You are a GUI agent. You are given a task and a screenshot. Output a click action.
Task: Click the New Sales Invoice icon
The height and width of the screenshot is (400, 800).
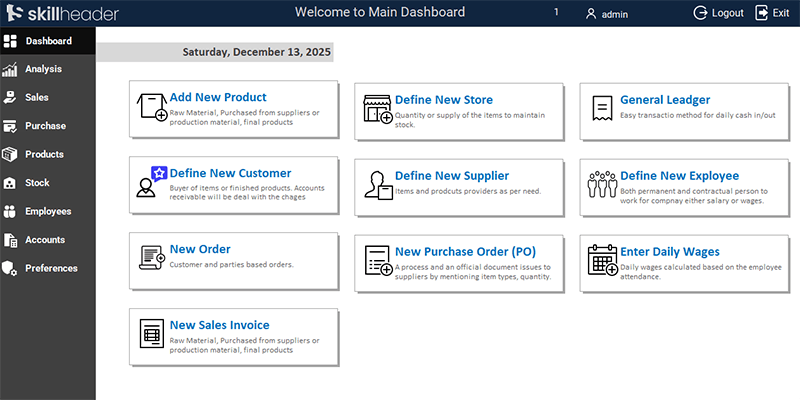[152, 333]
